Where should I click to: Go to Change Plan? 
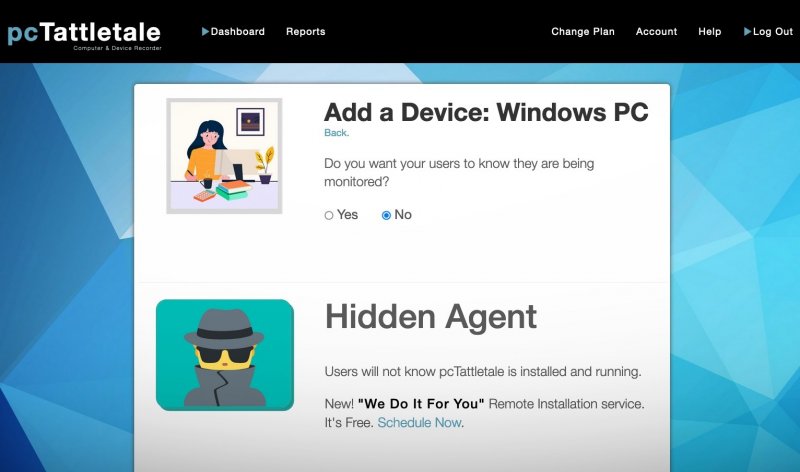point(583,31)
